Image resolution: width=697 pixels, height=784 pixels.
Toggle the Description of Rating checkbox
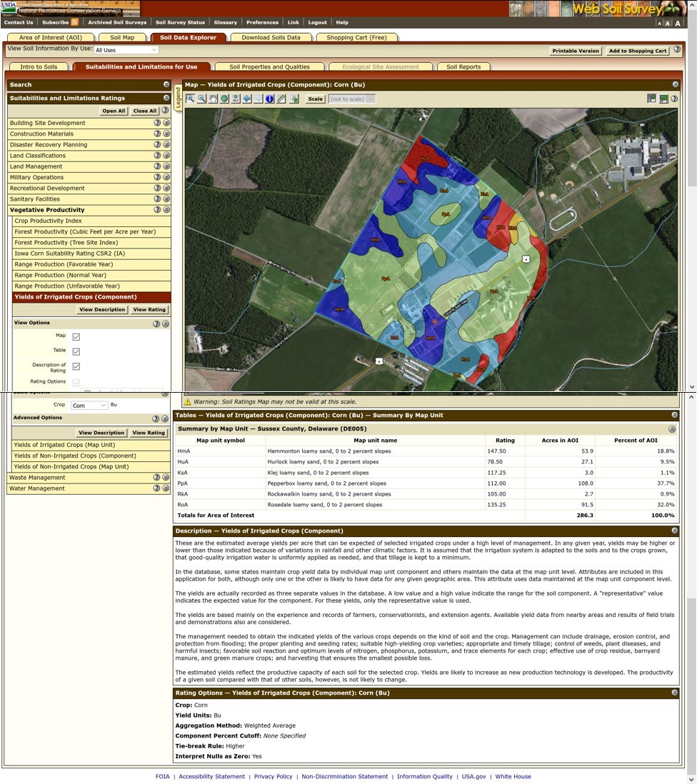tap(76, 366)
